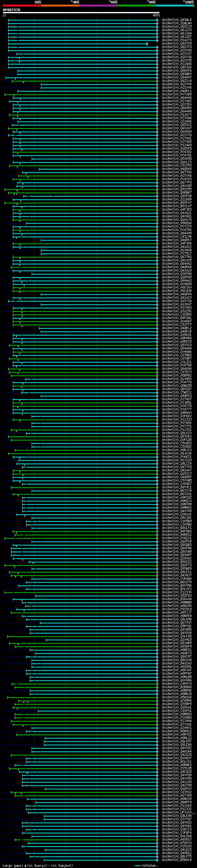This screenshot has height=868, width=197.
Task: Click the 'Large gaps' legend text
Action: point(13,865)
